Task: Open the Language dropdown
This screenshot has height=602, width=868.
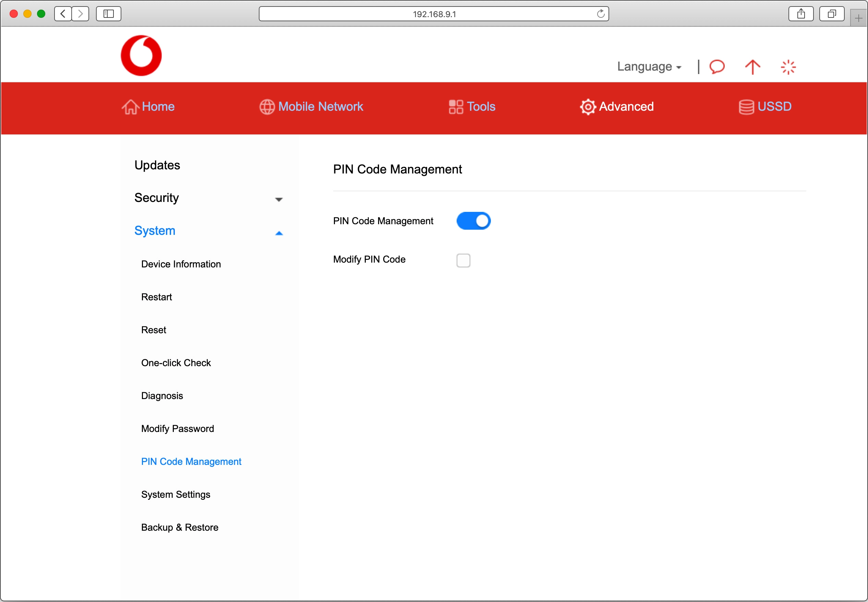Action: pyautogui.click(x=649, y=67)
